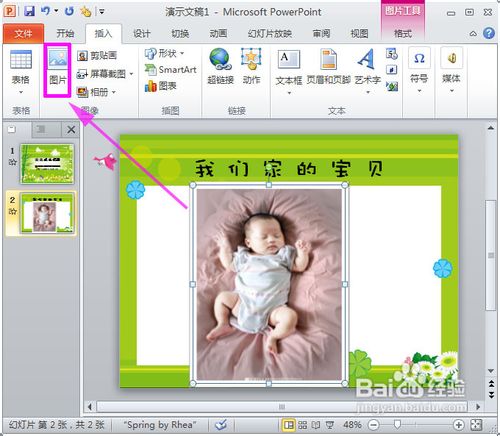
Task: Open the Customize Quick Access Toolbar arrow
Action: (102, 12)
